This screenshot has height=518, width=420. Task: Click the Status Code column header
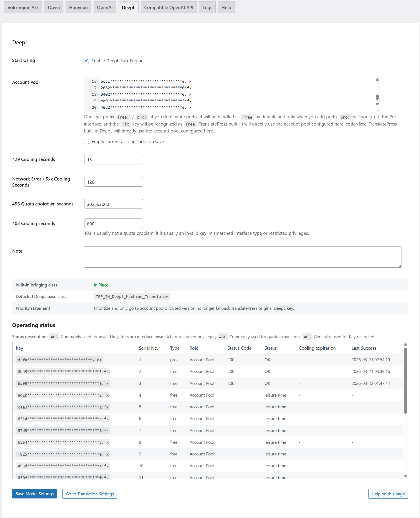click(x=239, y=348)
